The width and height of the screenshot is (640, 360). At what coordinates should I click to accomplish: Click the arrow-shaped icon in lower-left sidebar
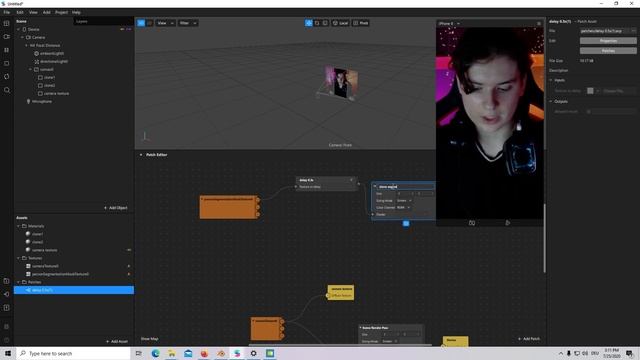7,294
